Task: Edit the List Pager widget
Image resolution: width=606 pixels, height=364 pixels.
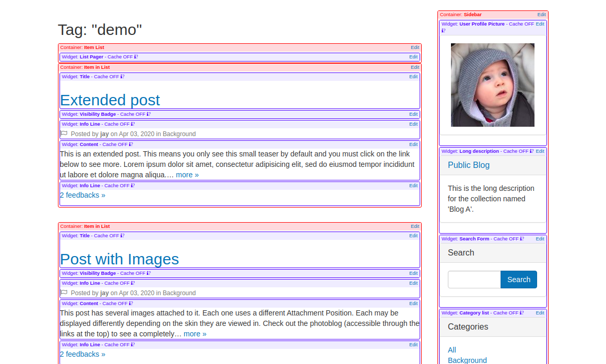Action: tap(413, 57)
